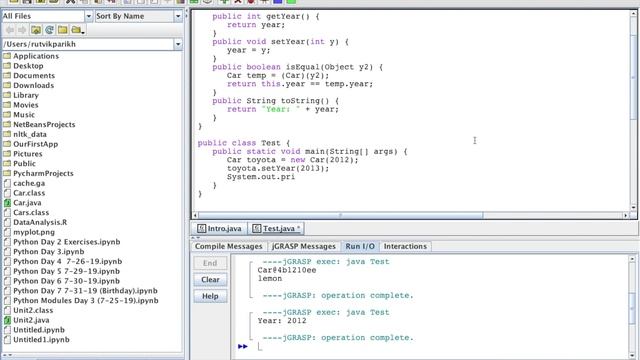
Task: Click the End button
Action: point(210,263)
